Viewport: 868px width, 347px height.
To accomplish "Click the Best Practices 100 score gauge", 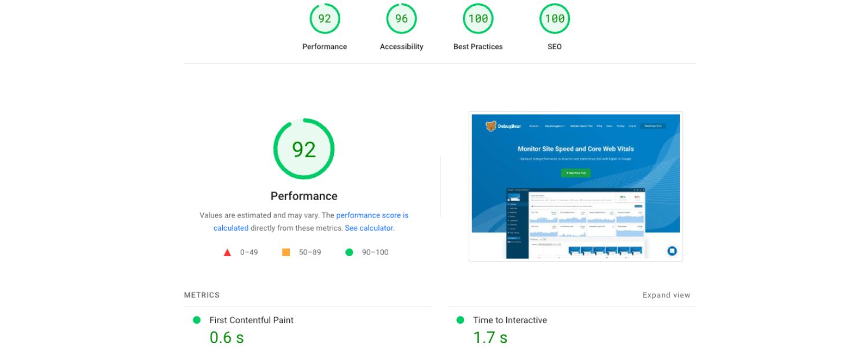I will click(478, 19).
